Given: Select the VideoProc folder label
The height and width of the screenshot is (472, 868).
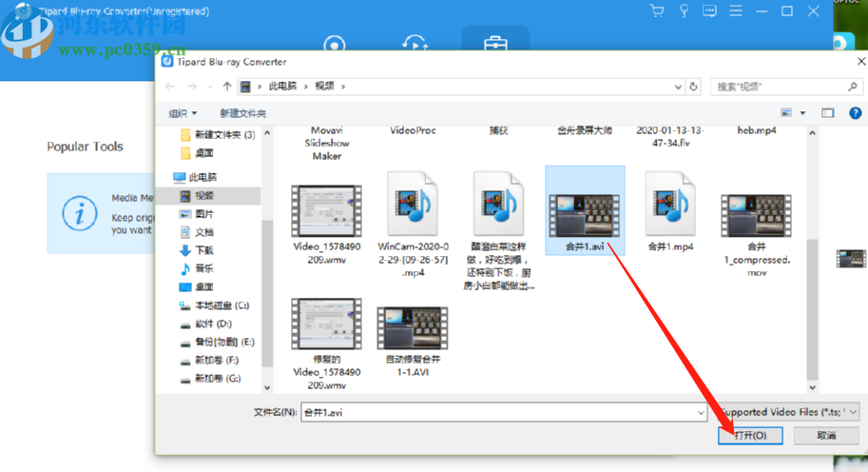Looking at the screenshot, I should point(413,130).
